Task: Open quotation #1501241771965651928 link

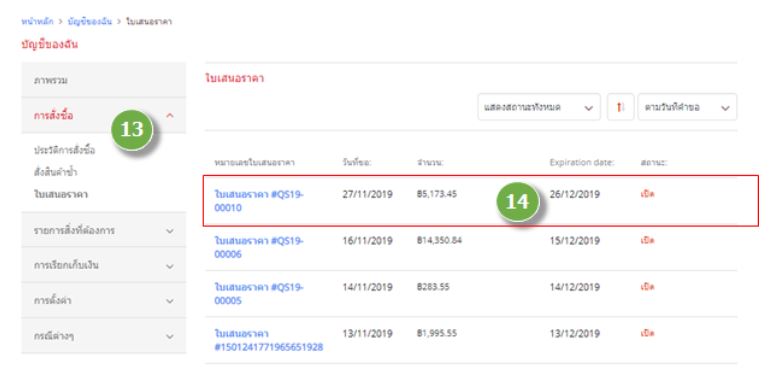Action: (269, 341)
